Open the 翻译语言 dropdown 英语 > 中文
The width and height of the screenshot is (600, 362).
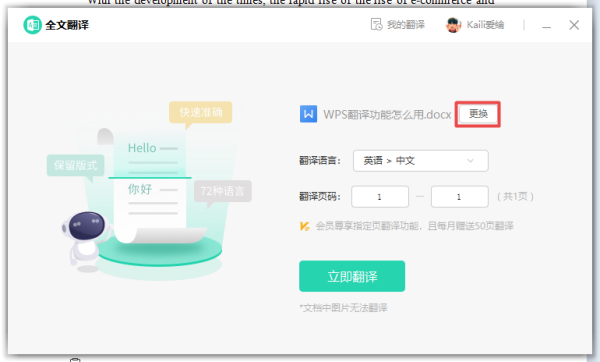click(x=421, y=161)
